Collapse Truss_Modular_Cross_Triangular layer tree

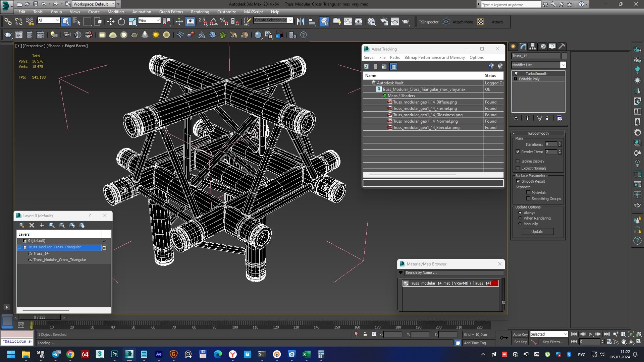coord(19,247)
